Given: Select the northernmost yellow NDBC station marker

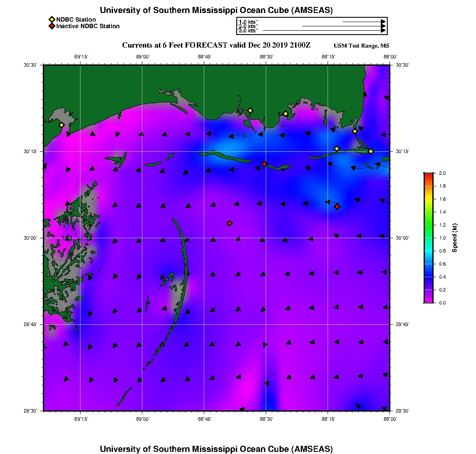Looking at the screenshot, I should 250,110.
